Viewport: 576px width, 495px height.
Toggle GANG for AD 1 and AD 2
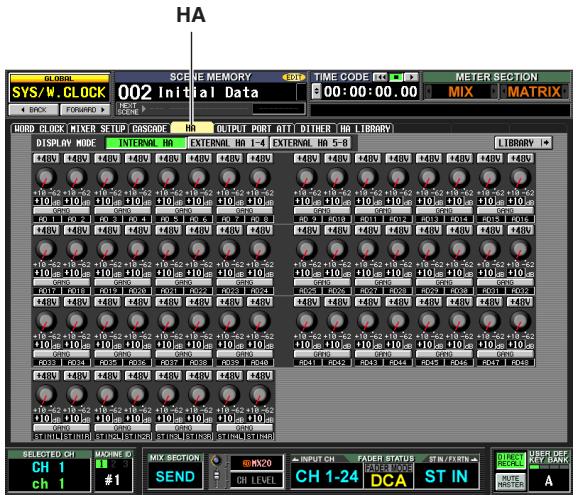tap(61, 211)
